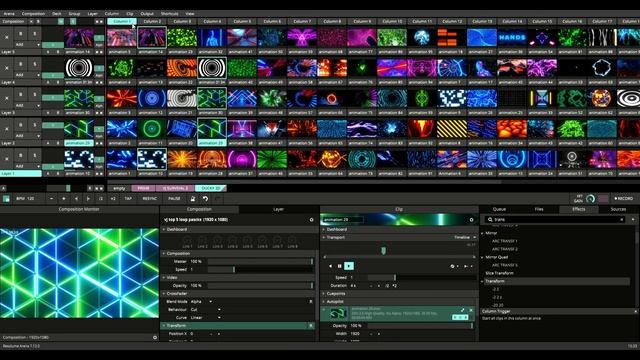Click the TAP tempo button
640x360 pixels.
(128, 199)
